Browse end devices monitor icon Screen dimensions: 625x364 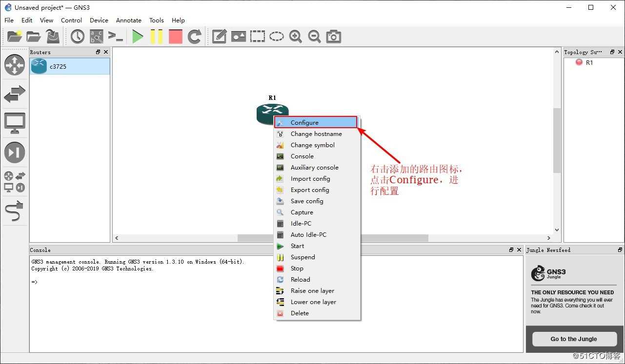click(x=15, y=123)
